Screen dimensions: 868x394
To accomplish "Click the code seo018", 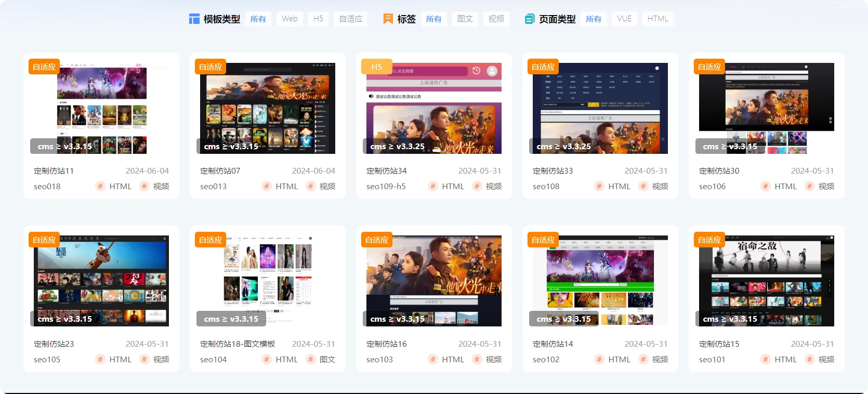I will point(47,186).
